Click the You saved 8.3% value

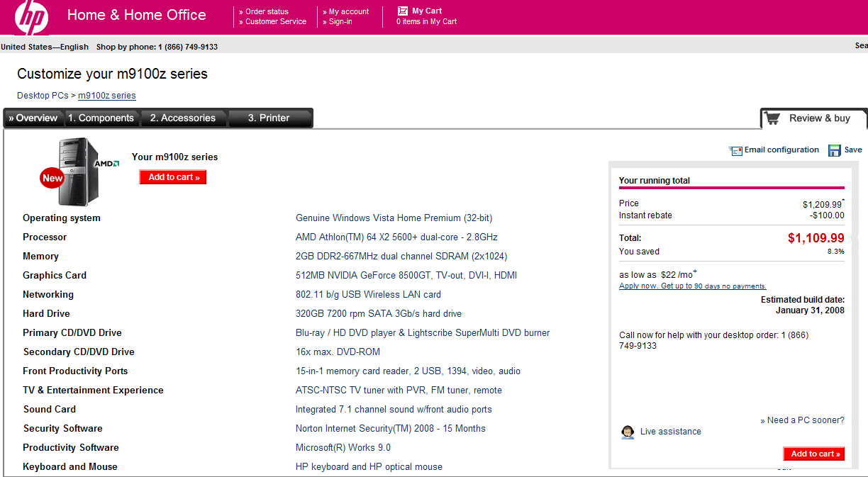(836, 252)
